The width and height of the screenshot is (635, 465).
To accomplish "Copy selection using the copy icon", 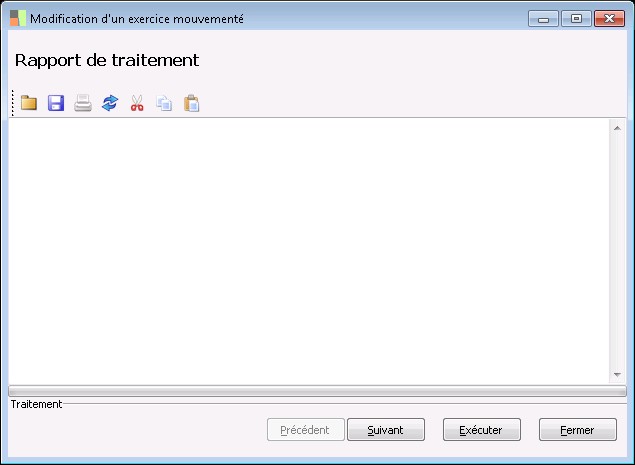I will [x=164, y=103].
